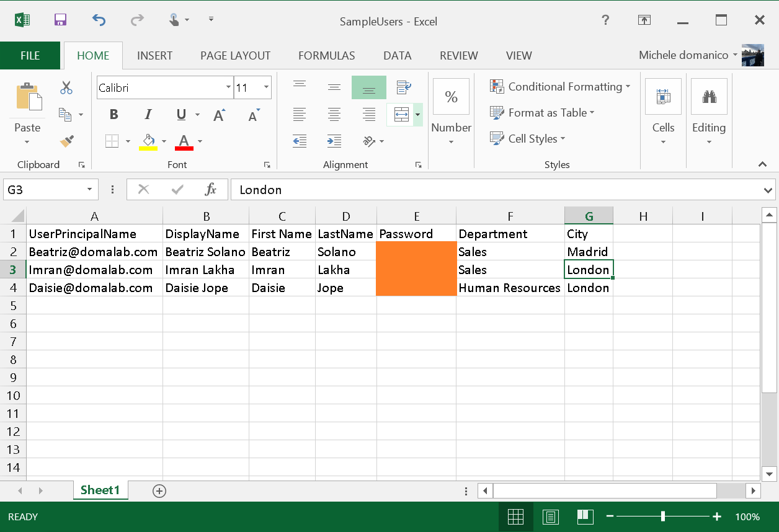Align text right in cell

[x=369, y=115]
